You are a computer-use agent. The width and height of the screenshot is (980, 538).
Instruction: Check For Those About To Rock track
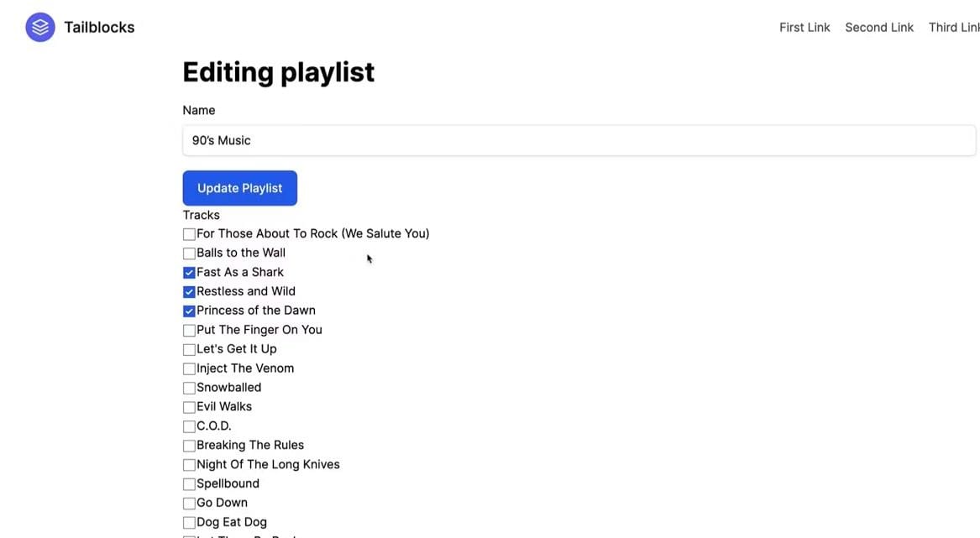pyautogui.click(x=189, y=234)
